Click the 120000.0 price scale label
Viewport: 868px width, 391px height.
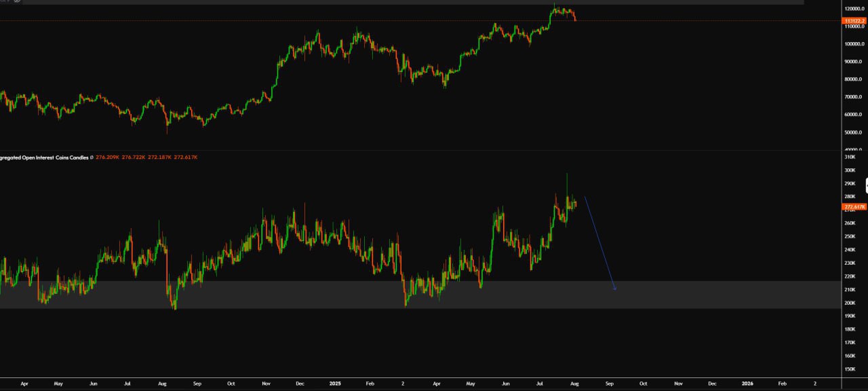point(854,9)
